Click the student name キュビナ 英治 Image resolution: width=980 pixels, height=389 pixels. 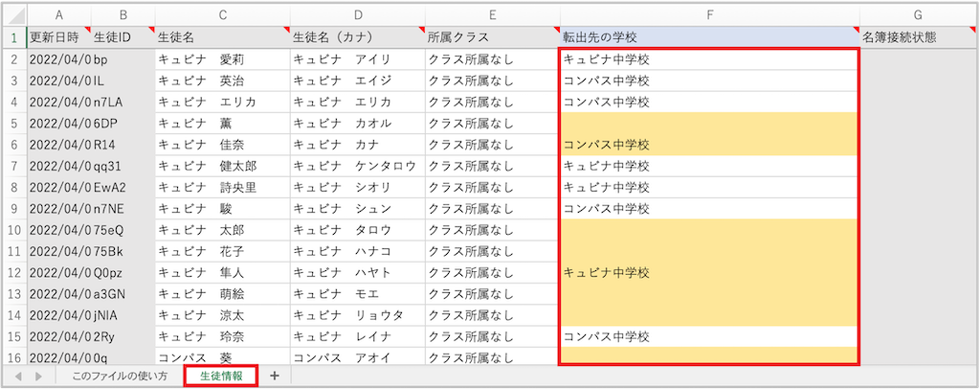click(222, 80)
